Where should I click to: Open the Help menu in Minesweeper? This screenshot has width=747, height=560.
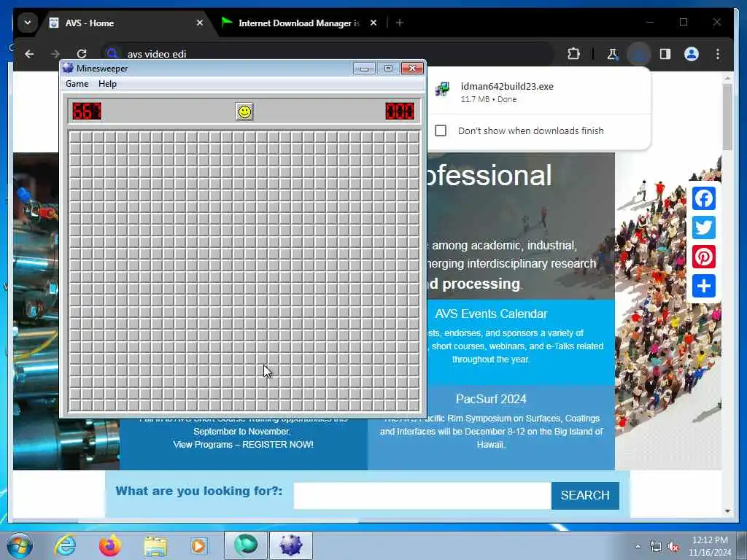[108, 84]
